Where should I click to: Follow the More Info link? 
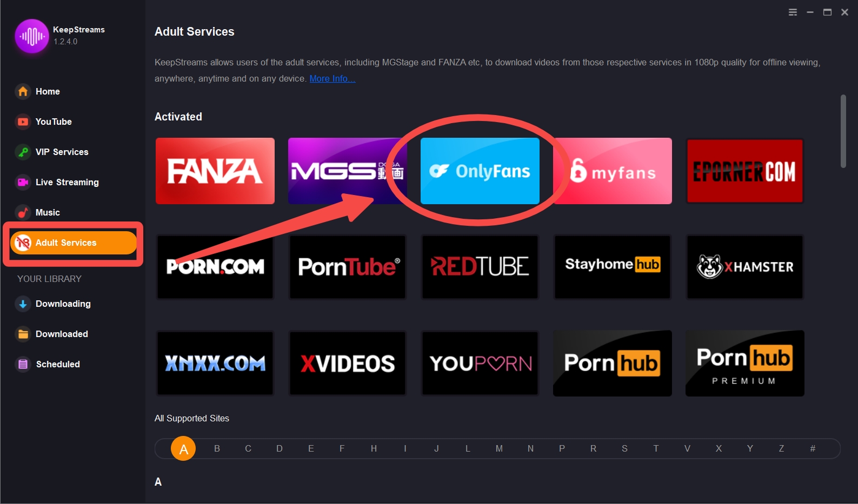tap(332, 78)
